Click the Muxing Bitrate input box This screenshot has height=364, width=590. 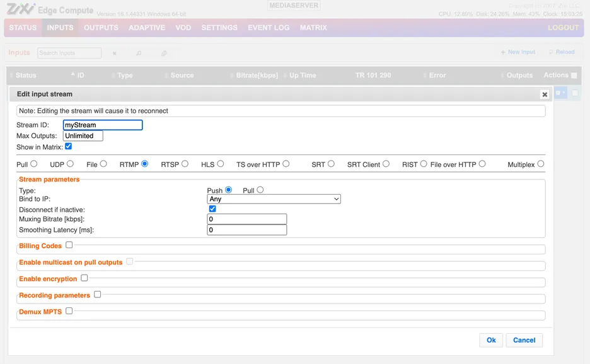tap(247, 219)
